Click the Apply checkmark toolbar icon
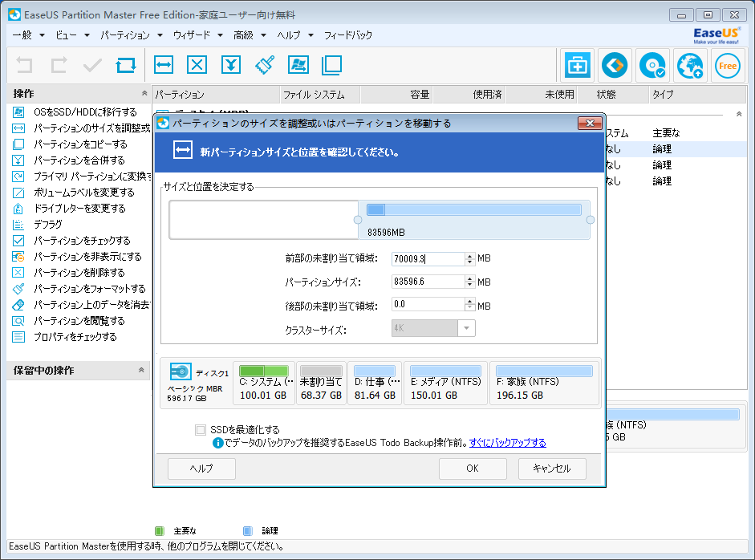This screenshot has width=755, height=560. [92, 65]
